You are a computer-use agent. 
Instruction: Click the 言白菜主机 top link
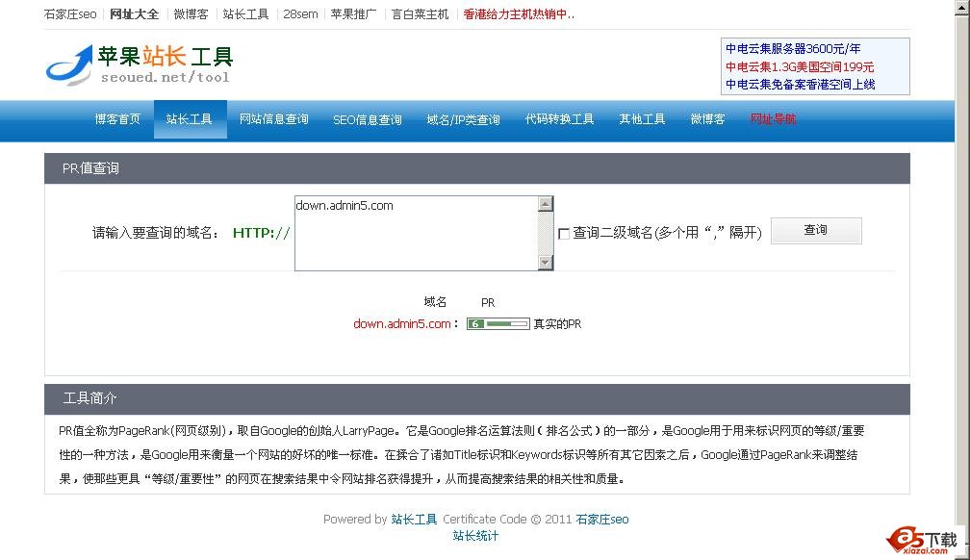coord(420,14)
